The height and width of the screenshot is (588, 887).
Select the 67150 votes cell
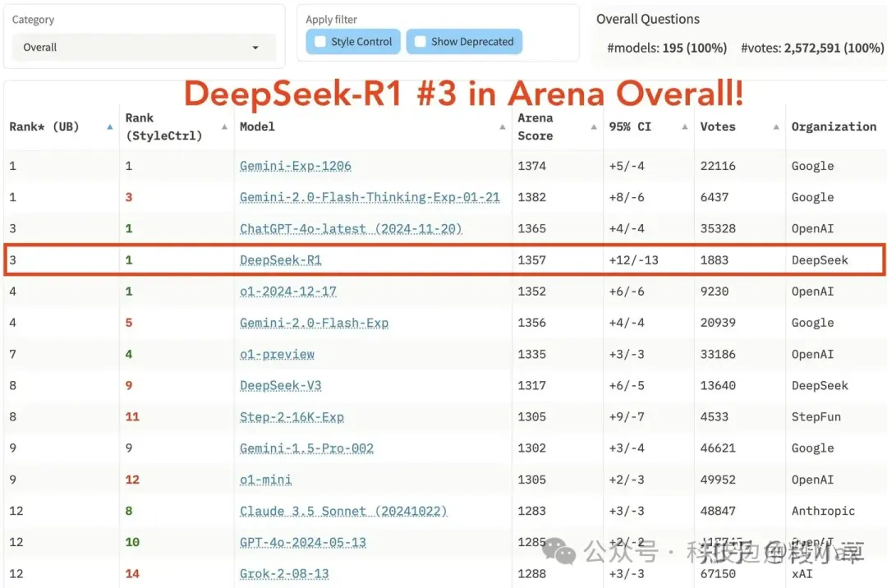[718, 574]
